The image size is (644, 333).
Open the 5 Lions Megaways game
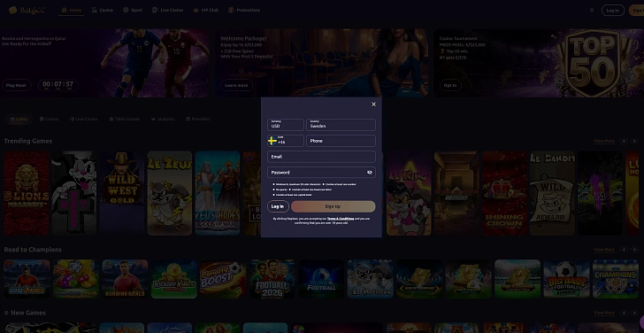click(27, 193)
